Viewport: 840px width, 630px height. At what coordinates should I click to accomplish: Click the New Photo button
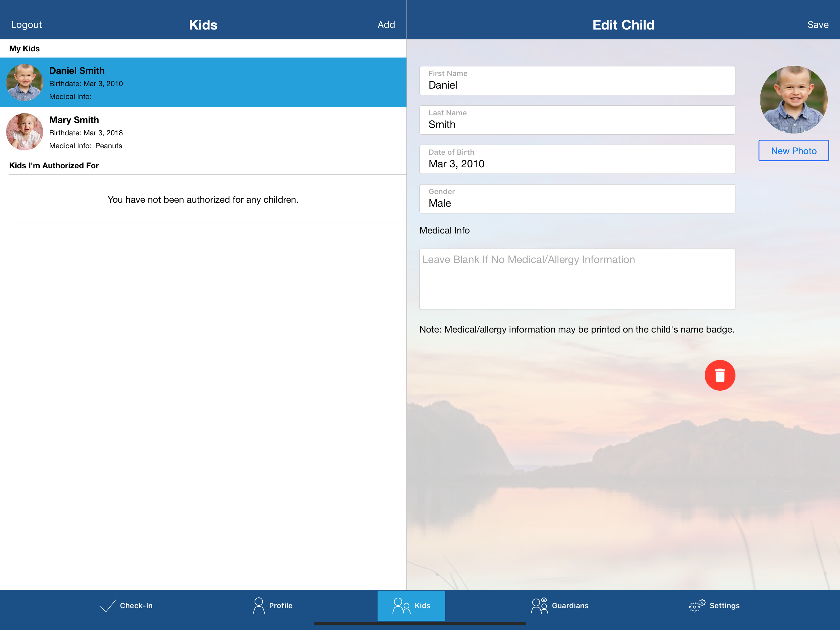(793, 150)
